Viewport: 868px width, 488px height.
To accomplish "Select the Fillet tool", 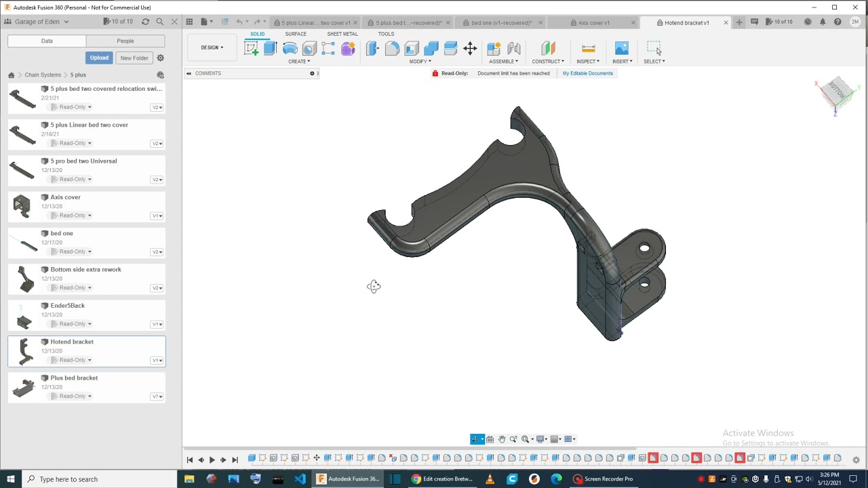I will click(392, 48).
